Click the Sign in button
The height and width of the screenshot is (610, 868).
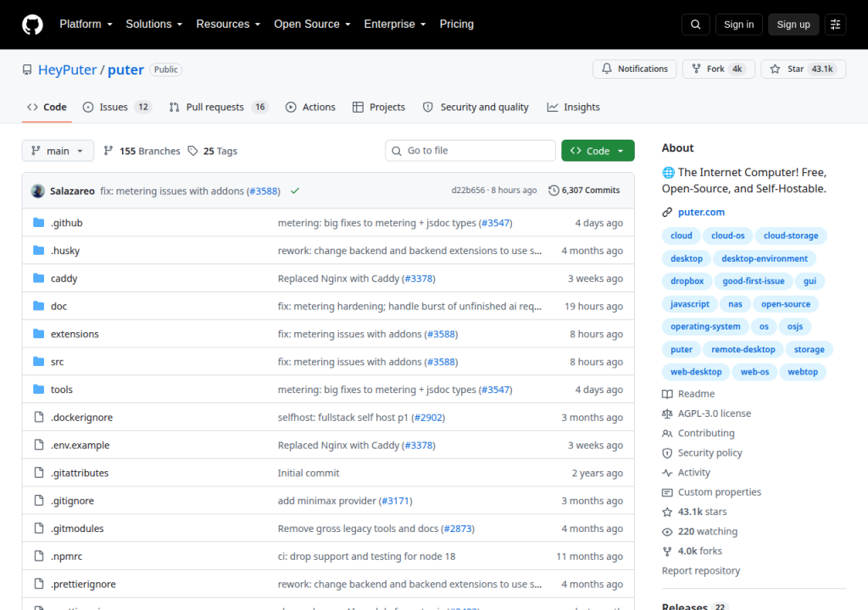click(x=738, y=25)
